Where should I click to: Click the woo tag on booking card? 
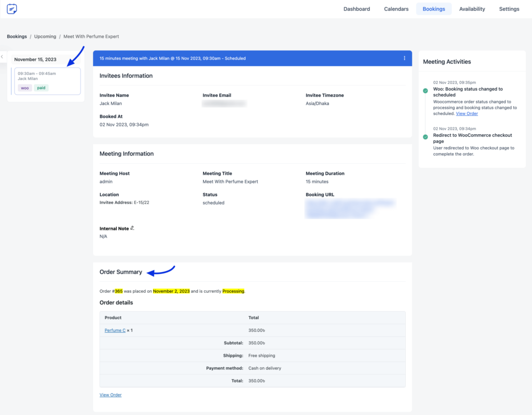(x=25, y=88)
